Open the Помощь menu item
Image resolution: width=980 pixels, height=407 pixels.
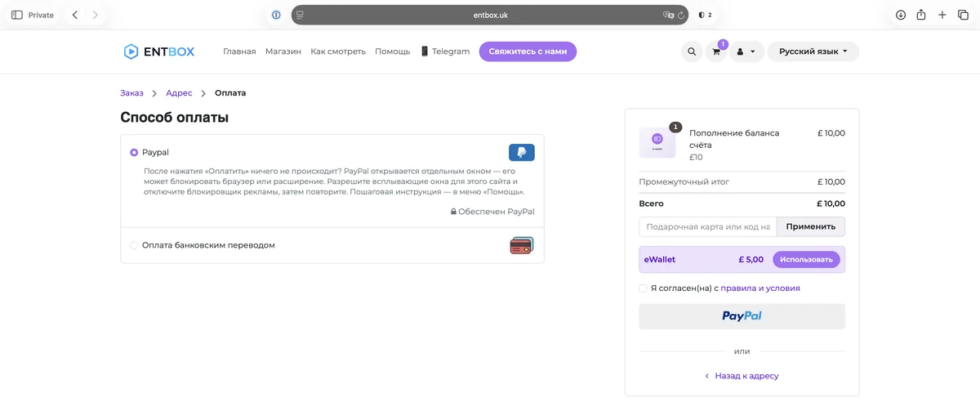coord(393,51)
